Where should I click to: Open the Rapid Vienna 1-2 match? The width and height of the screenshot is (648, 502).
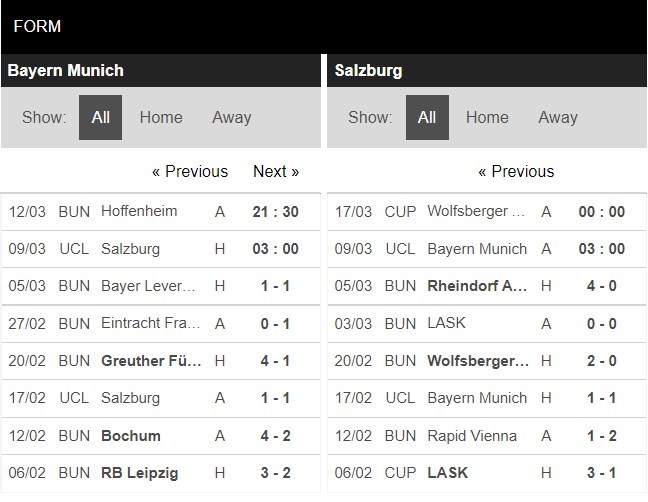(x=487, y=435)
